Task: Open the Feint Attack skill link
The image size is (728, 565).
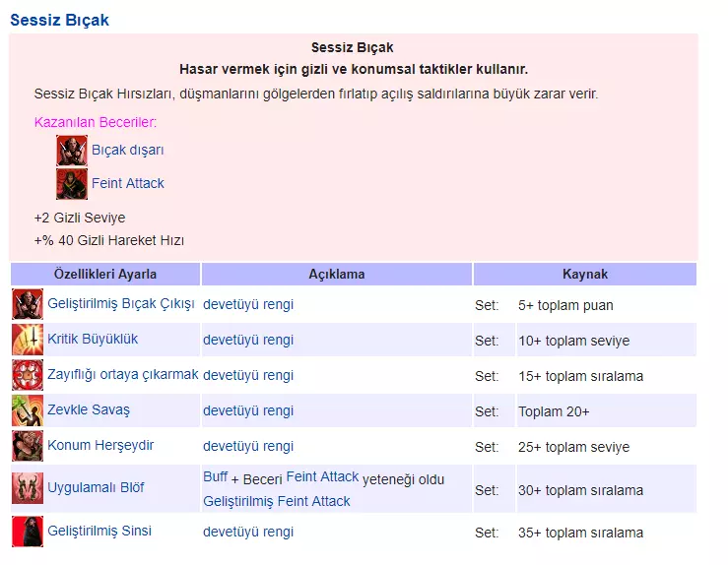Action: 127,183
